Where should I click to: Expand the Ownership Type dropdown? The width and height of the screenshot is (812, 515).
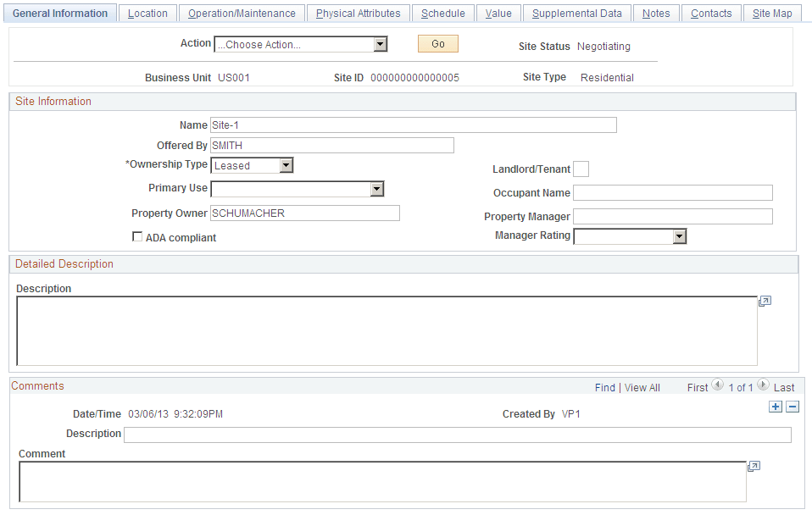[253, 166]
